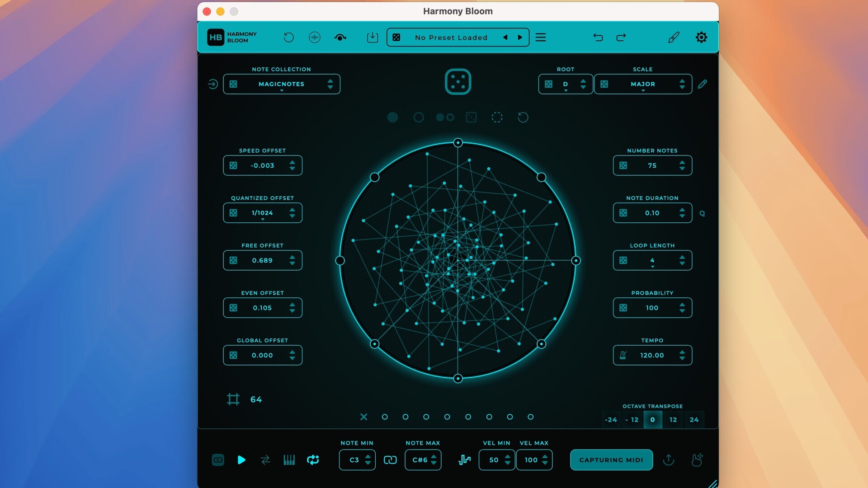The height and width of the screenshot is (488, 868).
Task: Select the hollow circle display mode
Action: [419, 117]
